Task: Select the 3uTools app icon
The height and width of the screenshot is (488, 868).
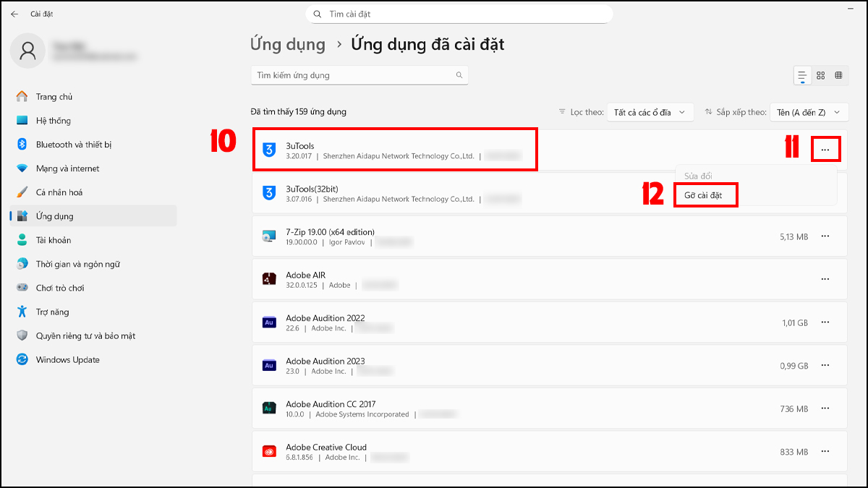Action: click(x=269, y=150)
